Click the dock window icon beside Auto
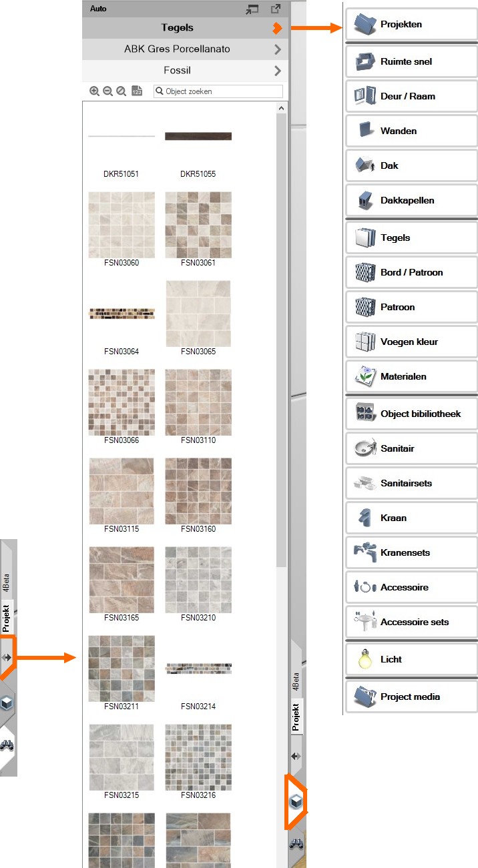 252,9
